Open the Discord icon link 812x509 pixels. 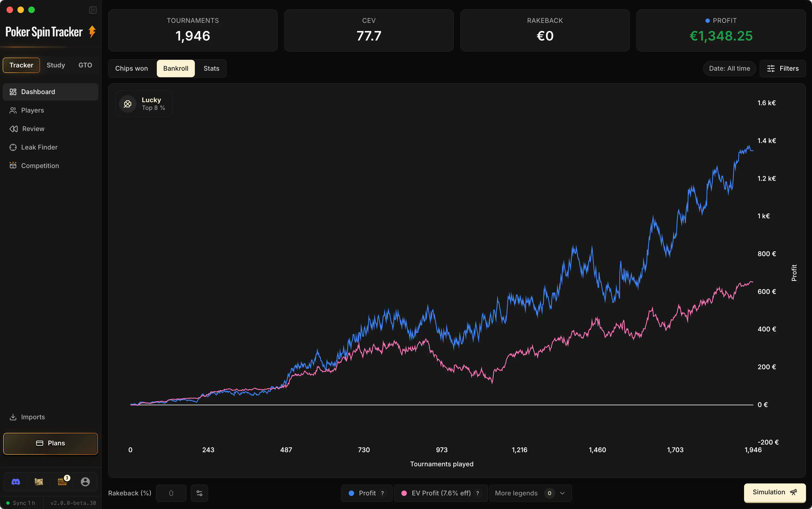pos(16,482)
